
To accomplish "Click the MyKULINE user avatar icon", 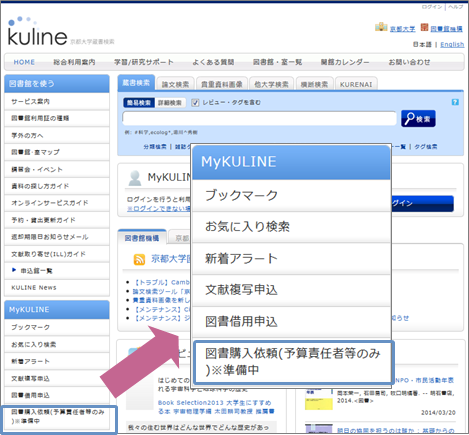I will 135,178.
